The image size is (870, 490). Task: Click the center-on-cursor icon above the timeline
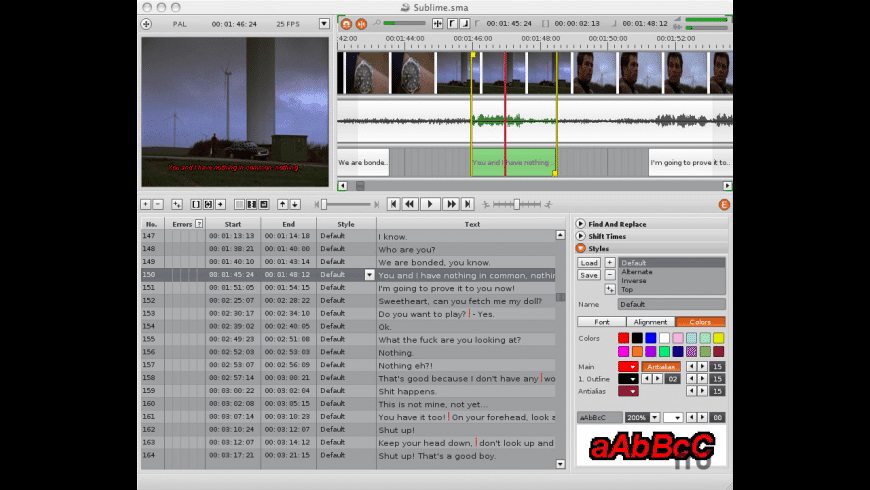coord(437,23)
